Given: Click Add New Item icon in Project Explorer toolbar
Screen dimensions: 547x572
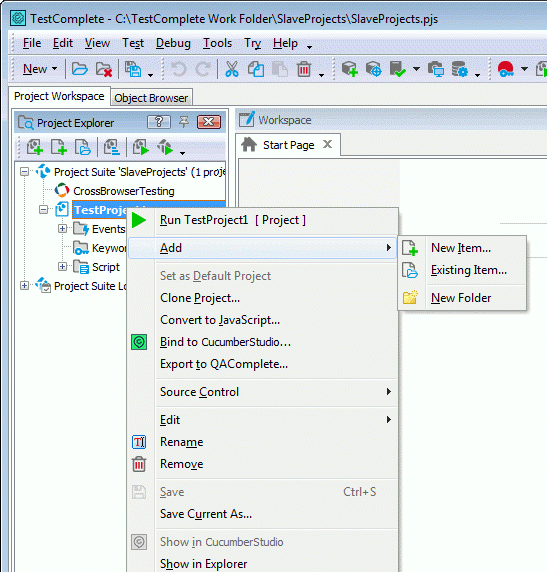Looking at the screenshot, I should click(58, 147).
